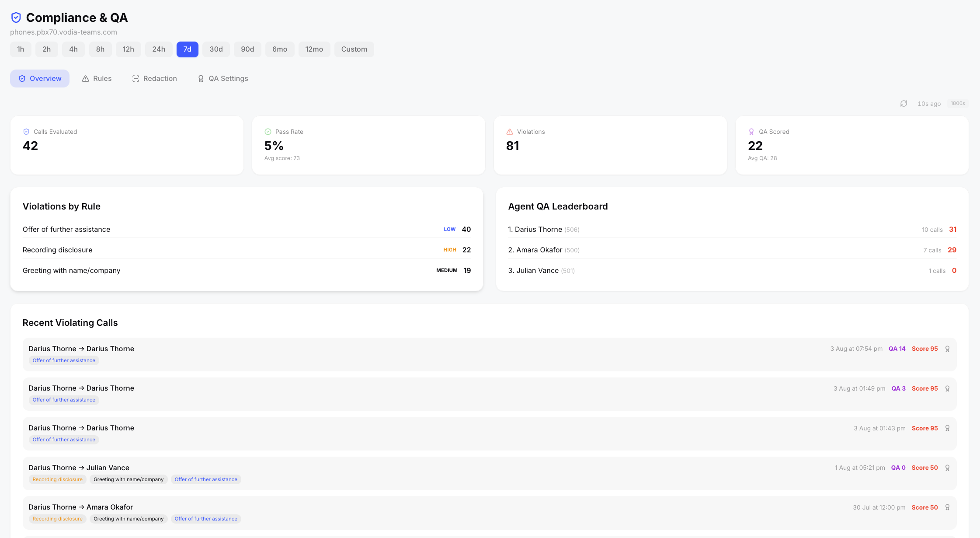Select the 7d time range
Image resolution: width=980 pixels, height=538 pixels.
click(x=187, y=49)
